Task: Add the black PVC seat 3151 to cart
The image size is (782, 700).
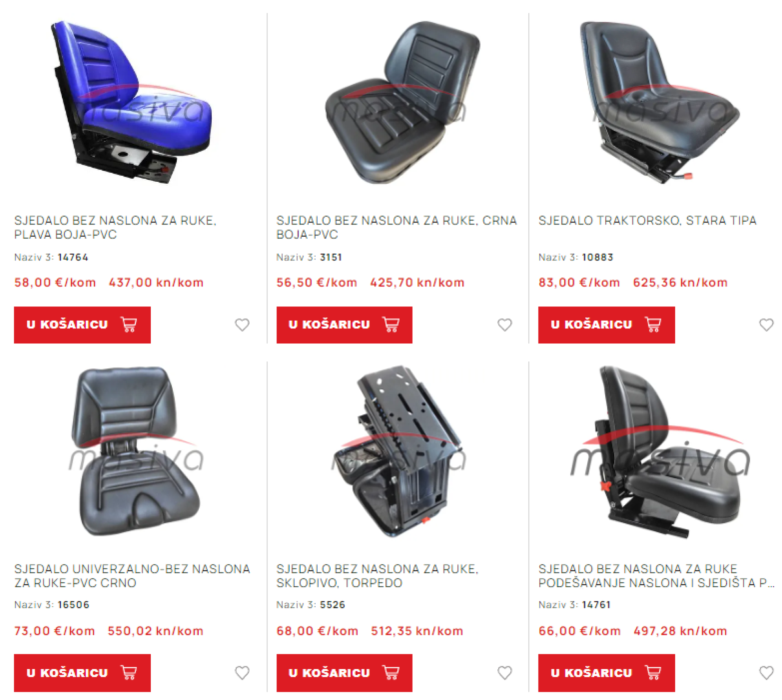Action: (x=344, y=325)
